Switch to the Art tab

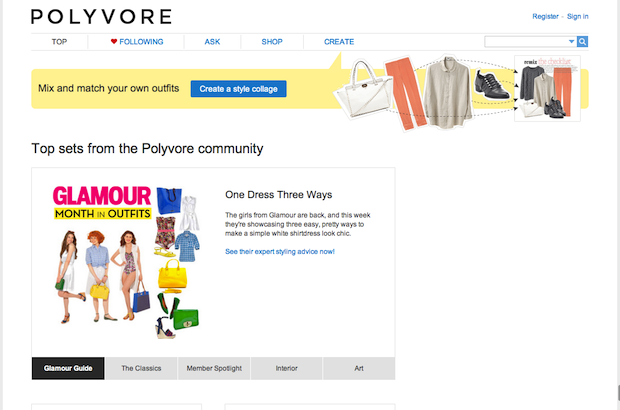(x=359, y=368)
